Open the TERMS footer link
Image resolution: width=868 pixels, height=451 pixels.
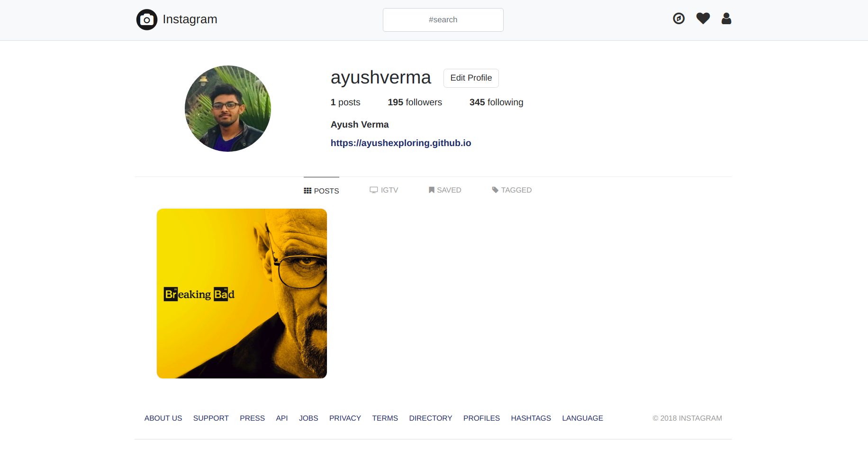click(385, 418)
